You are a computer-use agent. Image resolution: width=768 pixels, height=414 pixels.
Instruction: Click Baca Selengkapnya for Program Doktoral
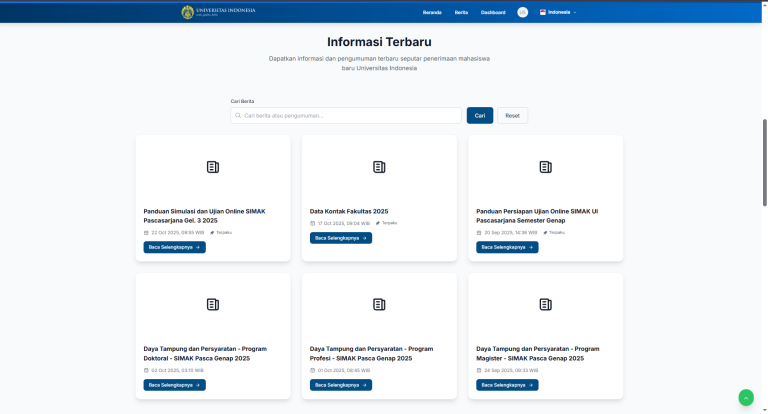click(175, 384)
